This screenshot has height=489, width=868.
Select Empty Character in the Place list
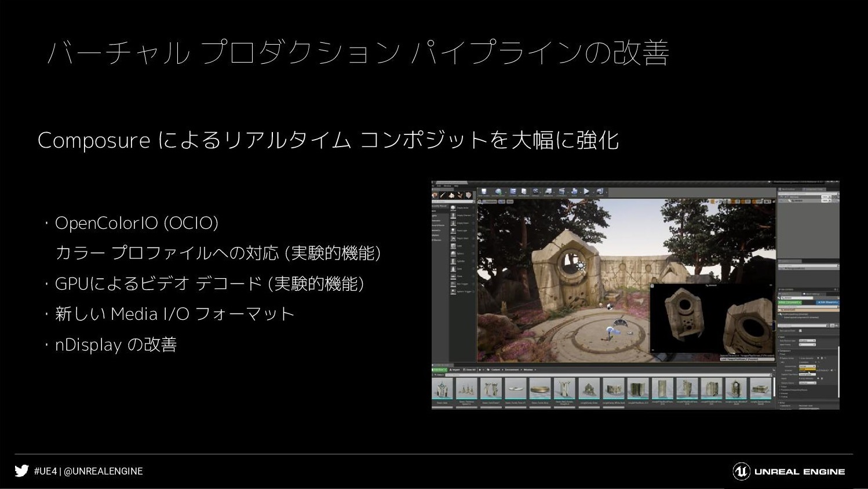462,216
